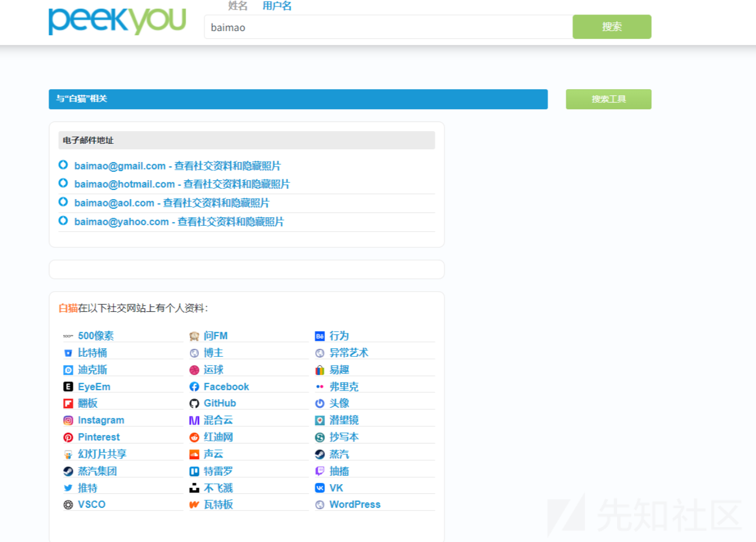The height and width of the screenshot is (542, 756).
Task: Open the WordPress profile link
Action: tap(355, 505)
